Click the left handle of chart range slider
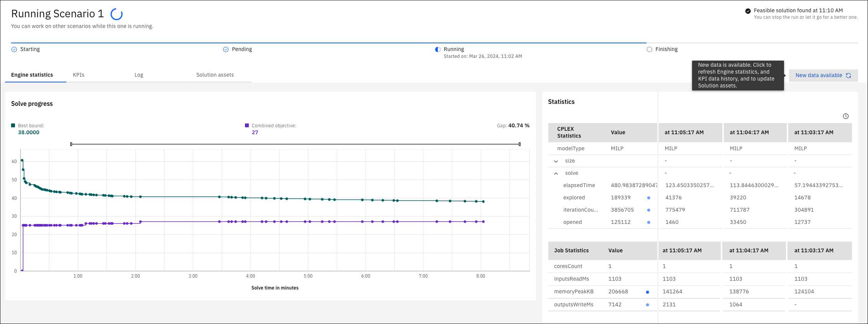The image size is (868, 324). click(x=71, y=144)
